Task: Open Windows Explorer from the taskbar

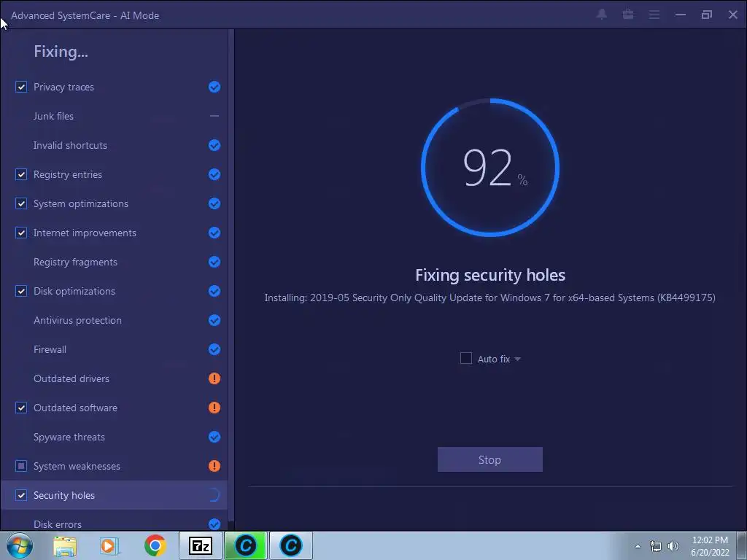Action: click(x=65, y=545)
